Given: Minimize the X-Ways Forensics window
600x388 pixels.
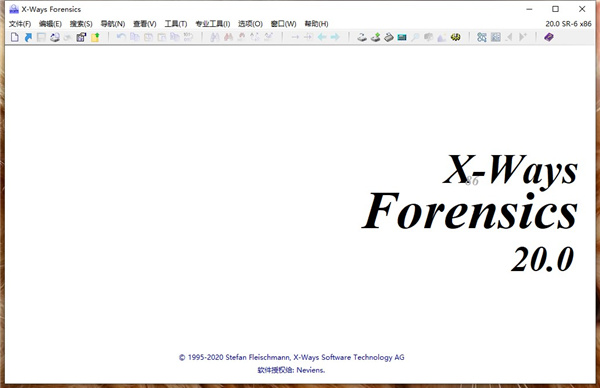Looking at the screenshot, I should click(x=529, y=9).
